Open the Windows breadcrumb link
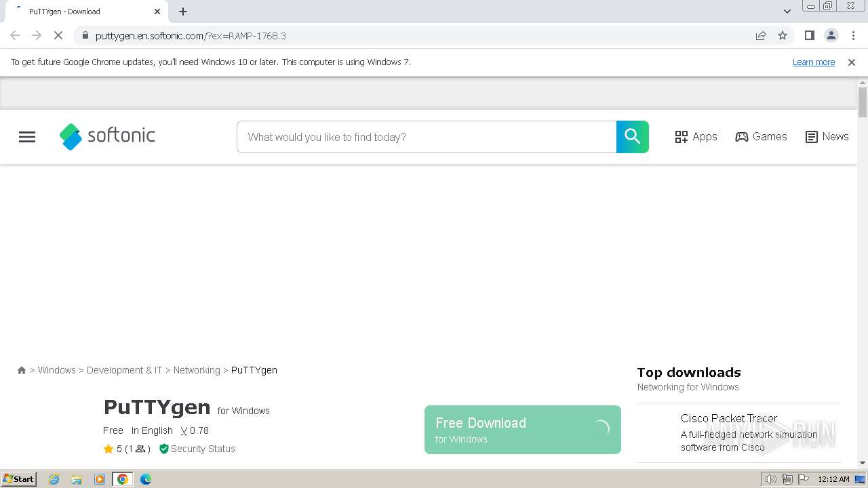The image size is (868, 488). tap(57, 370)
